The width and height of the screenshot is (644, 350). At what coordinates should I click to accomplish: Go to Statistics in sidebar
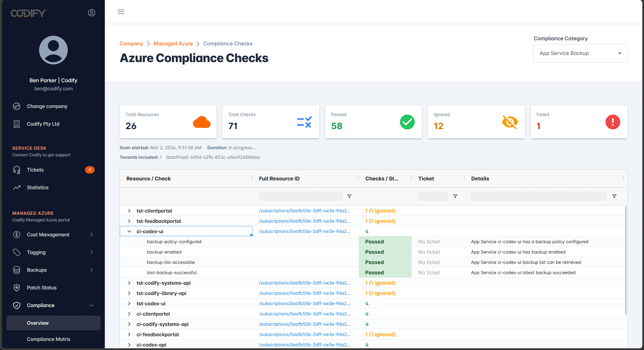pos(37,188)
